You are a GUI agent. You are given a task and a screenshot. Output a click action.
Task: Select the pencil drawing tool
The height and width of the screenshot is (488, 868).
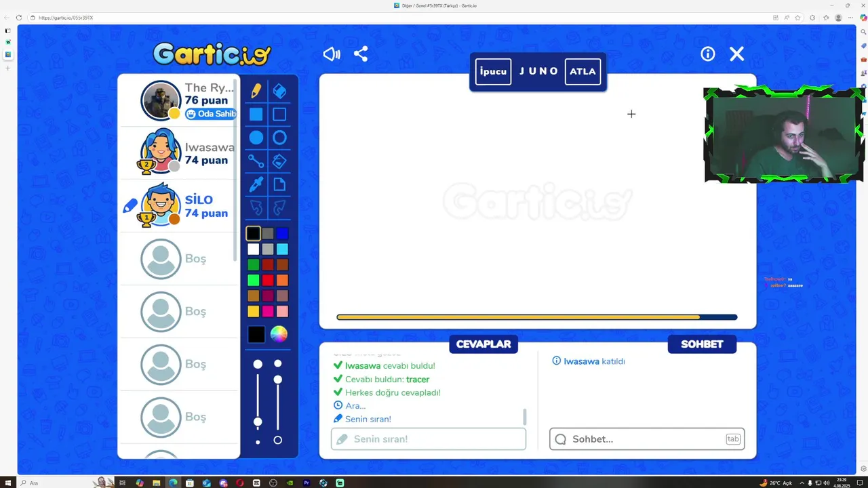click(256, 91)
